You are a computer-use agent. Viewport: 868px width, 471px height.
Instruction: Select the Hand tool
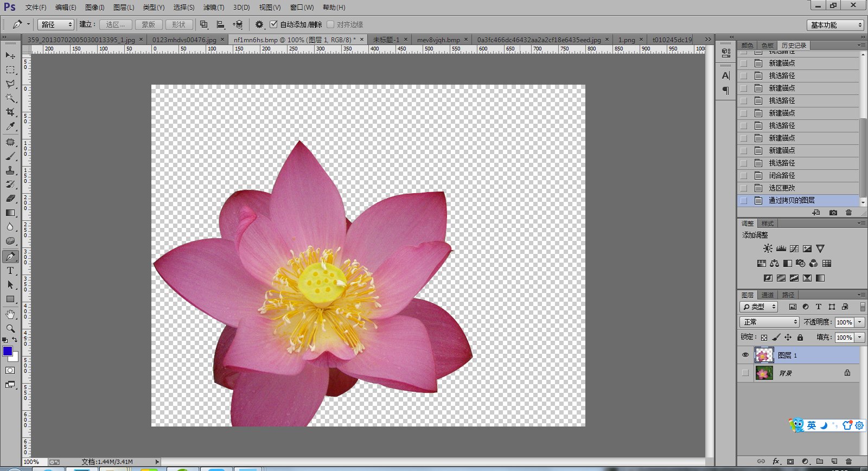(10, 315)
